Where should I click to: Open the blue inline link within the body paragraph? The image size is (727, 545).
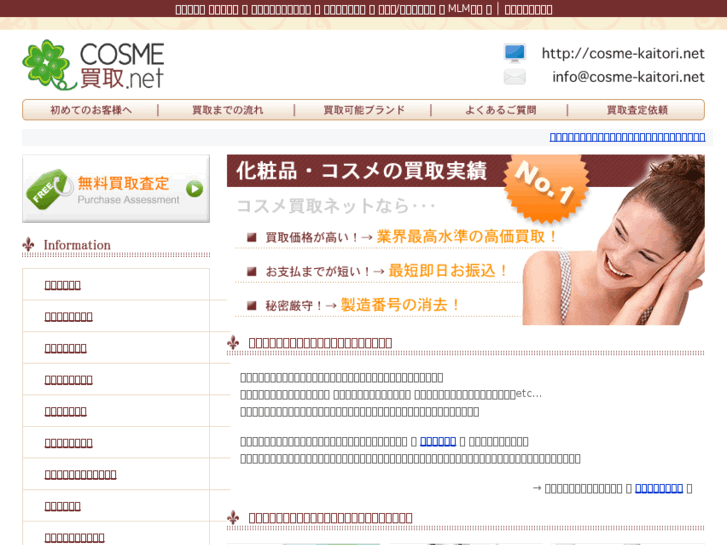438,441
